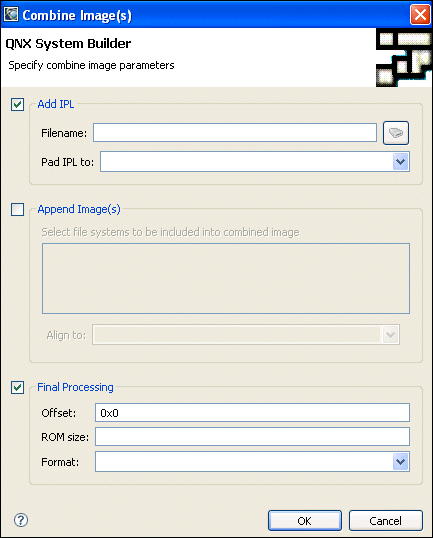The height and width of the screenshot is (538, 433).
Task: Click the Offset field containing 0x0
Action: 252,412
